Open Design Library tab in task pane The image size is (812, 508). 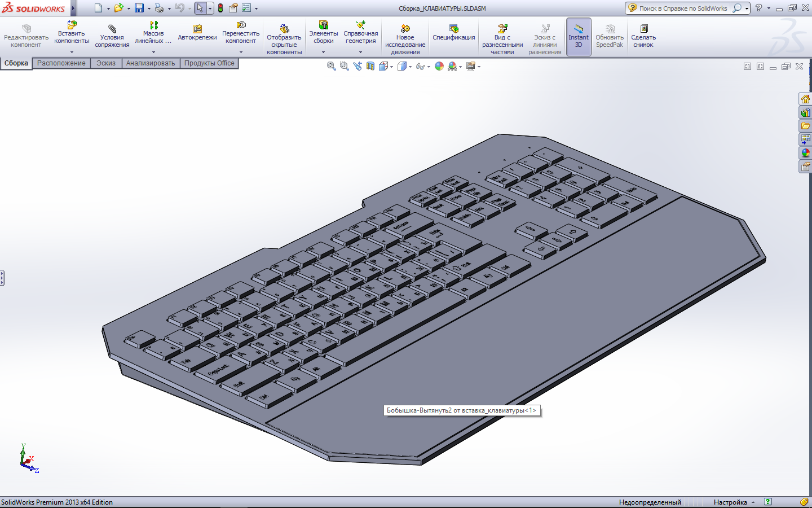(x=805, y=112)
